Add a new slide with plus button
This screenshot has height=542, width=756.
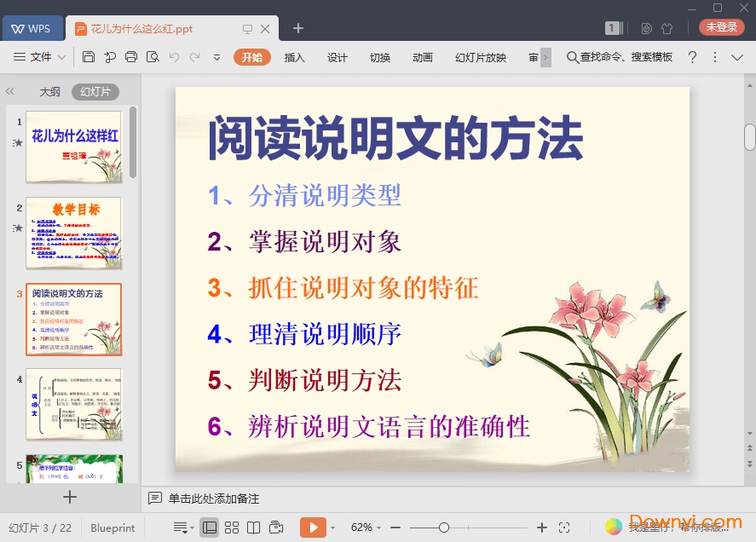click(x=70, y=497)
